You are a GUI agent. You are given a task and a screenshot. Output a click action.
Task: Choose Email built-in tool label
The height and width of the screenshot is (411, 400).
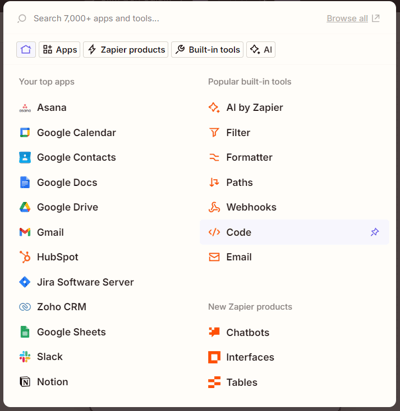[239, 257]
